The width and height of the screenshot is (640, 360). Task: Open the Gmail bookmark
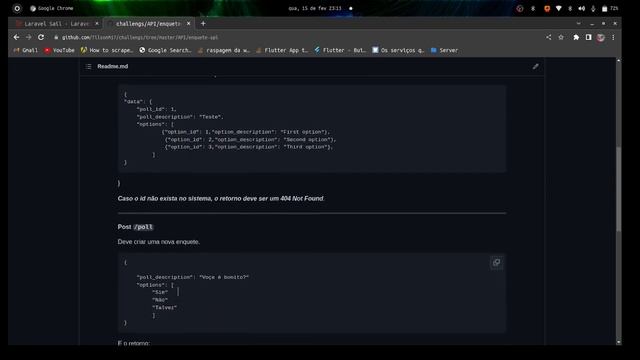(26, 50)
